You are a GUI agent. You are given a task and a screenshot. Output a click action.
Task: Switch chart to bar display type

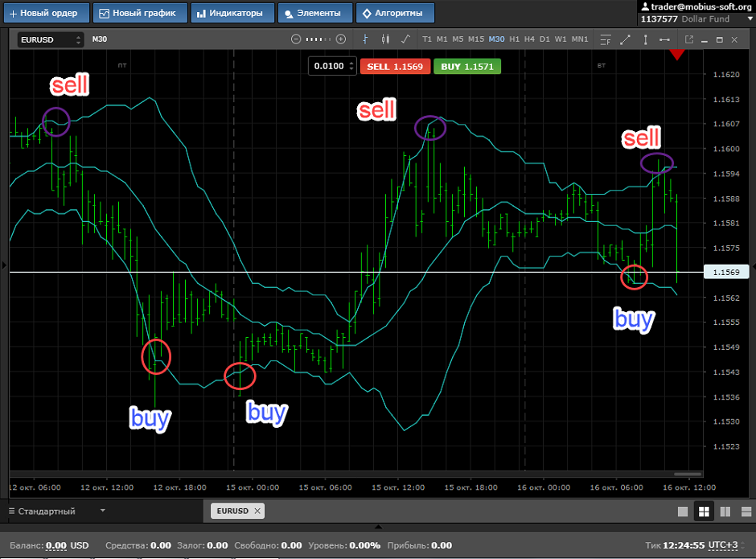coord(365,39)
